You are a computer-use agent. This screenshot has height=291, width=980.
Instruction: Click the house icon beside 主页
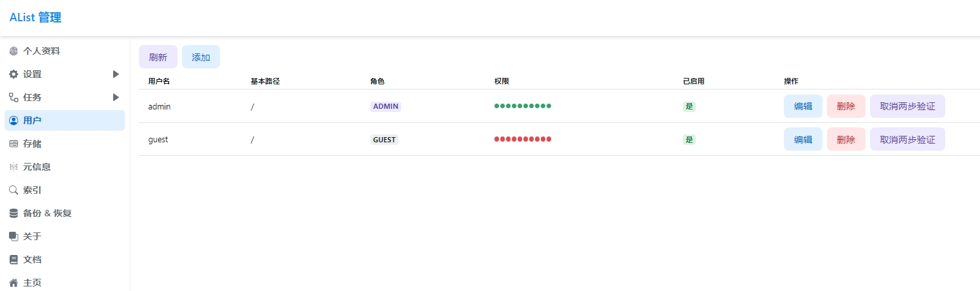coord(14,283)
